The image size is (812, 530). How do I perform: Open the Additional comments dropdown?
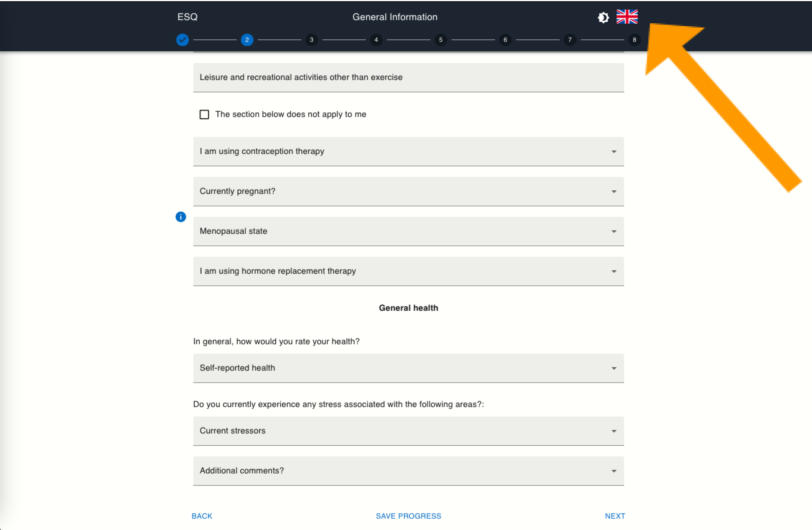tap(408, 471)
